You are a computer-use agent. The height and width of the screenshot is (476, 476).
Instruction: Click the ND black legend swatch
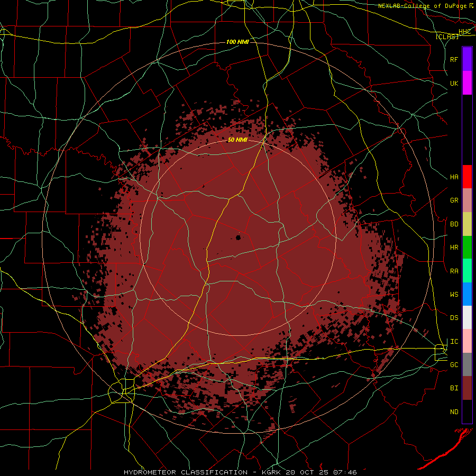click(x=467, y=411)
